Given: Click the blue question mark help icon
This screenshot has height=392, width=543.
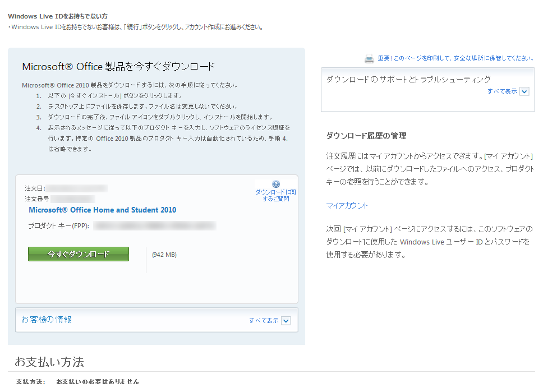Looking at the screenshot, I should [x=276, y=184].
